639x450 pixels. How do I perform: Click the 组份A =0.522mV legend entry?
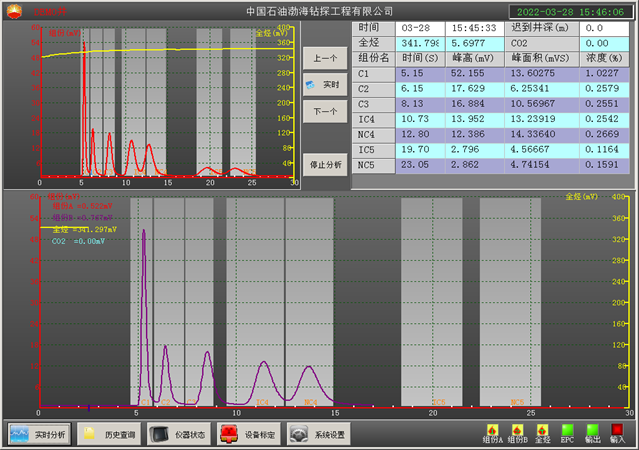tap(82, 206)
